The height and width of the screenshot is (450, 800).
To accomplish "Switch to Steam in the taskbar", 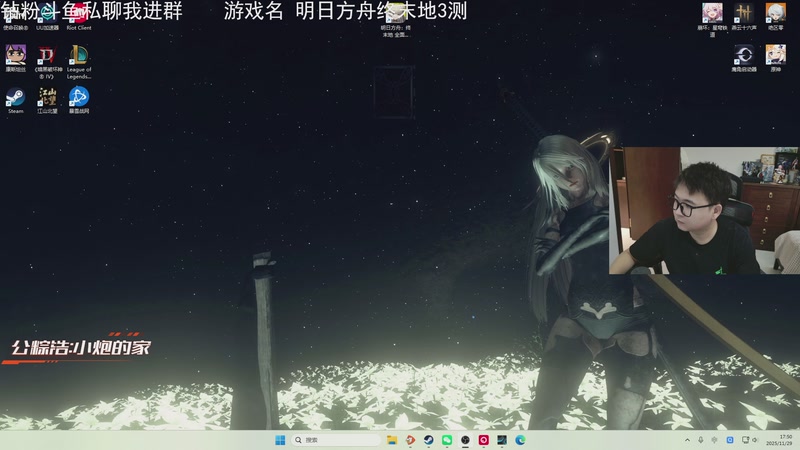I will pyautogui.click(x=429, y=440).
